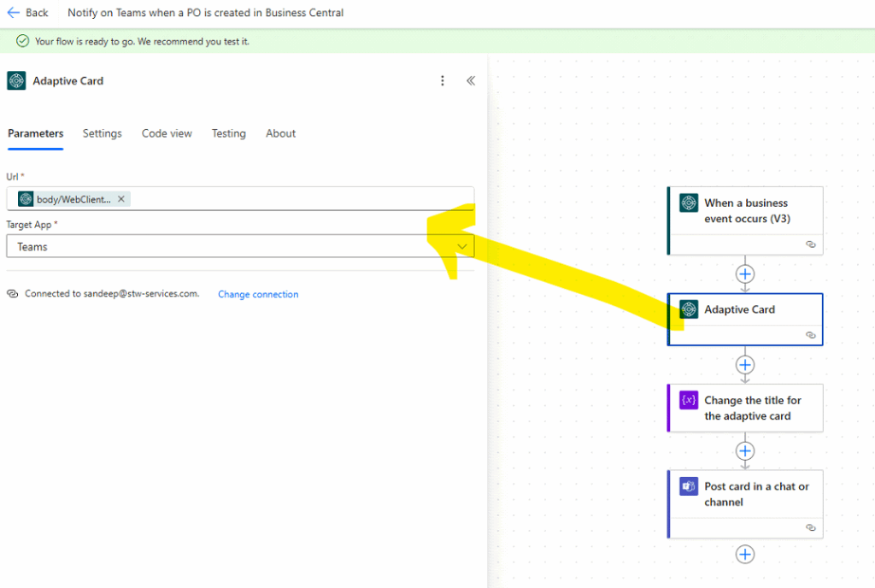The height and width of the screenshot is (588, 875).
Task: Switch to the Settings tab
Action: click(x=102, y=133)
